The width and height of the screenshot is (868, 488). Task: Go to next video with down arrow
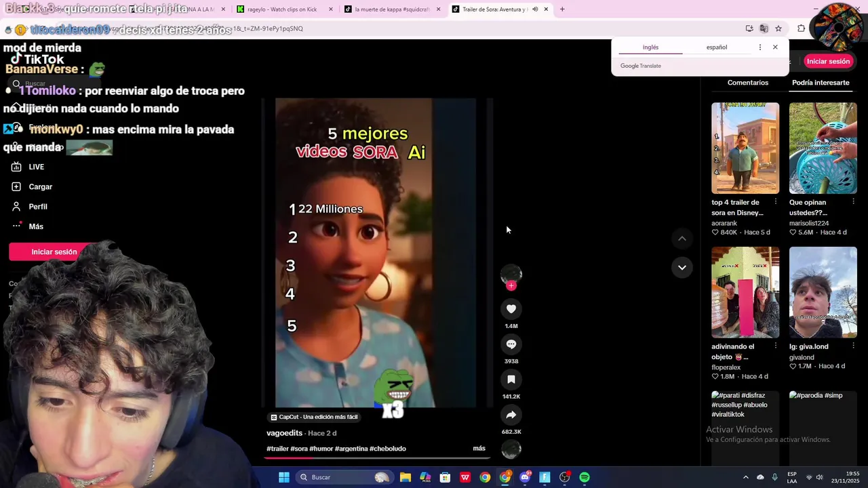coord(682,267)
